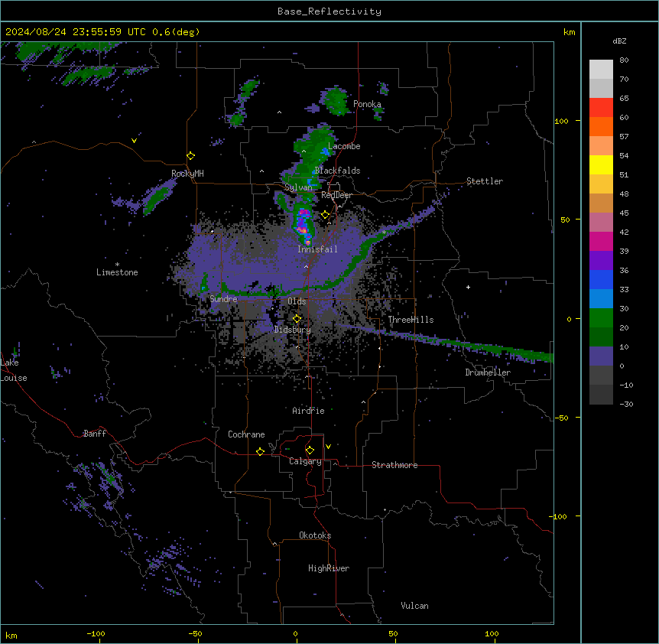Click the Limestone location label
The width and height of the screenshot is (659, 644).
117,272
